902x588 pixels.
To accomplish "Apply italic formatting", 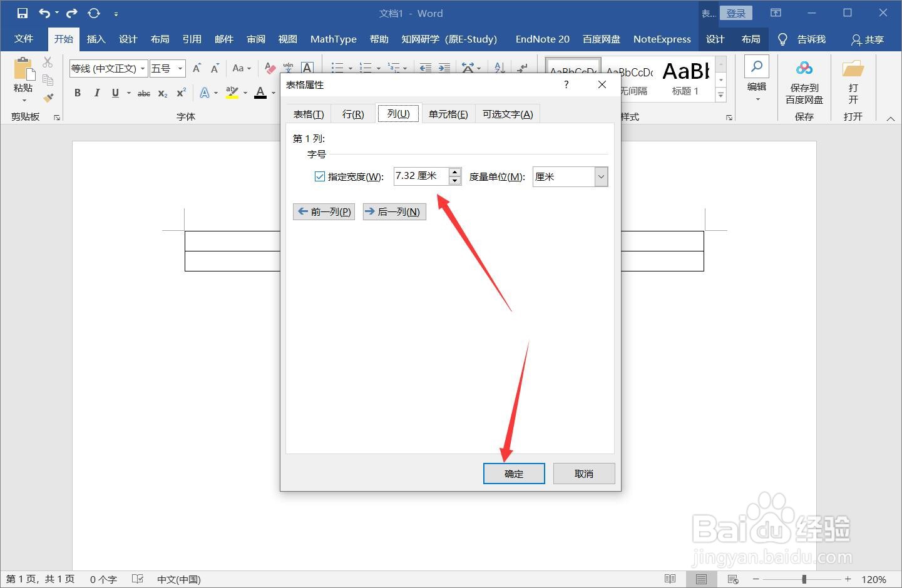I will pos(96,93).
